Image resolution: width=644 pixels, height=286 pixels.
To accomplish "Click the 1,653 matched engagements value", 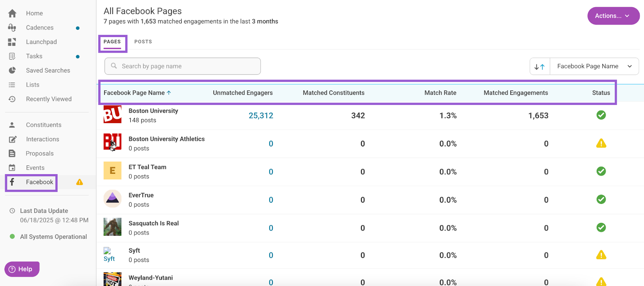I will click(539, 115).
